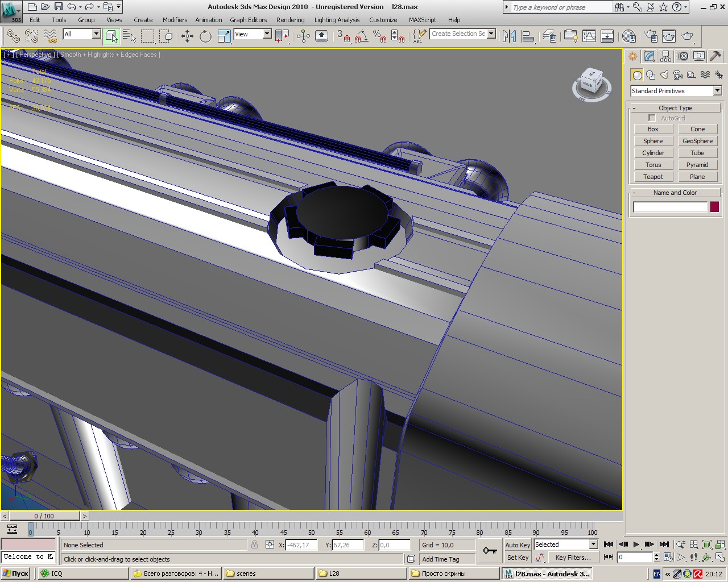Toggle the selection lock icon
The image size is (728, 582).
254,544
